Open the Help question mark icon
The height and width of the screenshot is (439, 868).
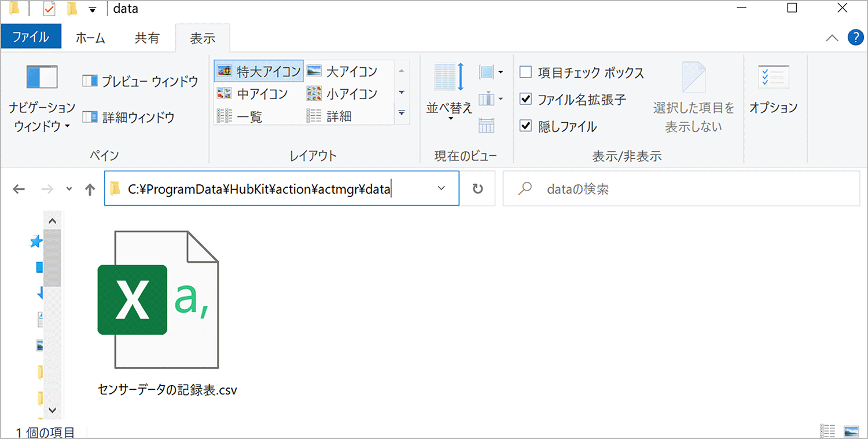(856, 38)
